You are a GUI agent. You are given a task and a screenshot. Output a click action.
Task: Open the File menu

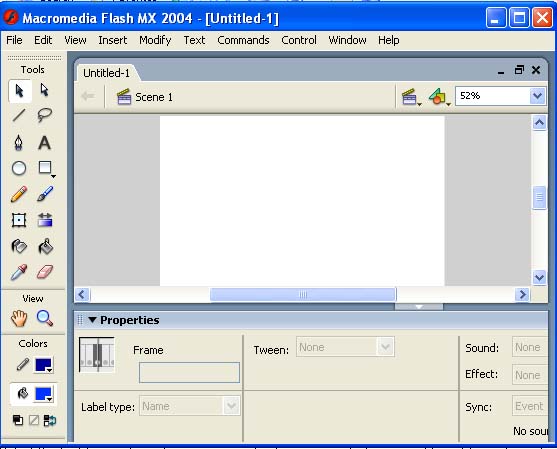(x=14, y=40)
